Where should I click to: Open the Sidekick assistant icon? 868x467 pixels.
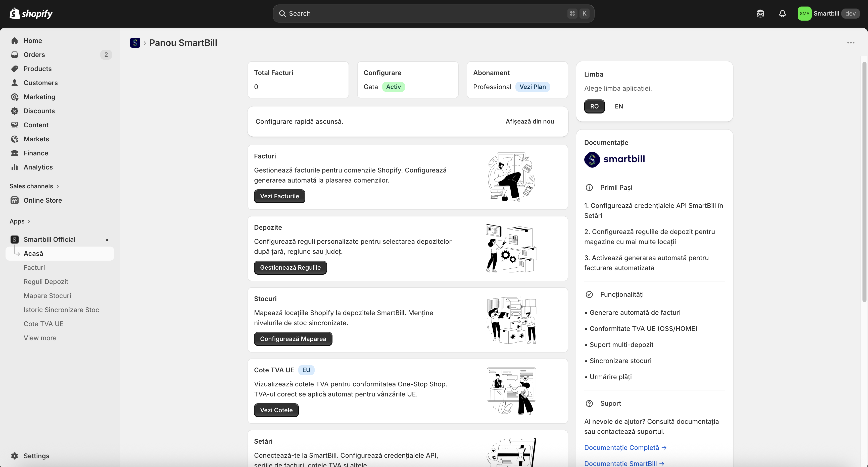coord(760,14)
